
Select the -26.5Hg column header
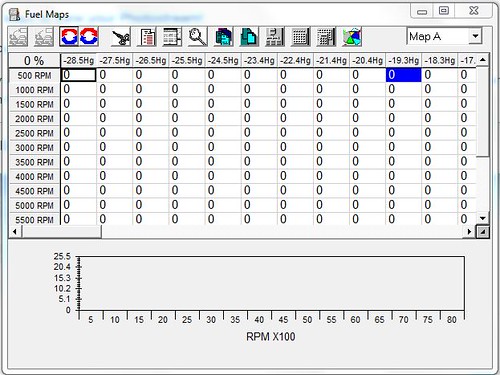coord(151,61)
